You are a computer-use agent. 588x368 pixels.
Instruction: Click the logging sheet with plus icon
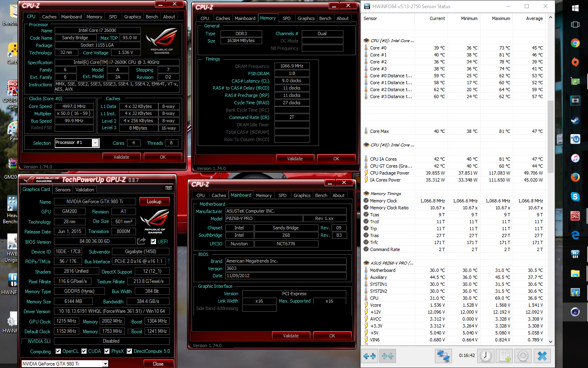click(x=505, y=356)
